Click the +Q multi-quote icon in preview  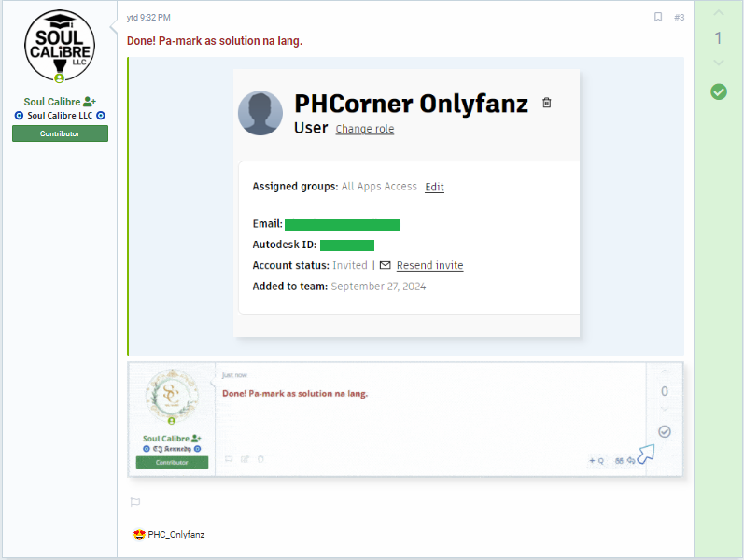point(597,460)
